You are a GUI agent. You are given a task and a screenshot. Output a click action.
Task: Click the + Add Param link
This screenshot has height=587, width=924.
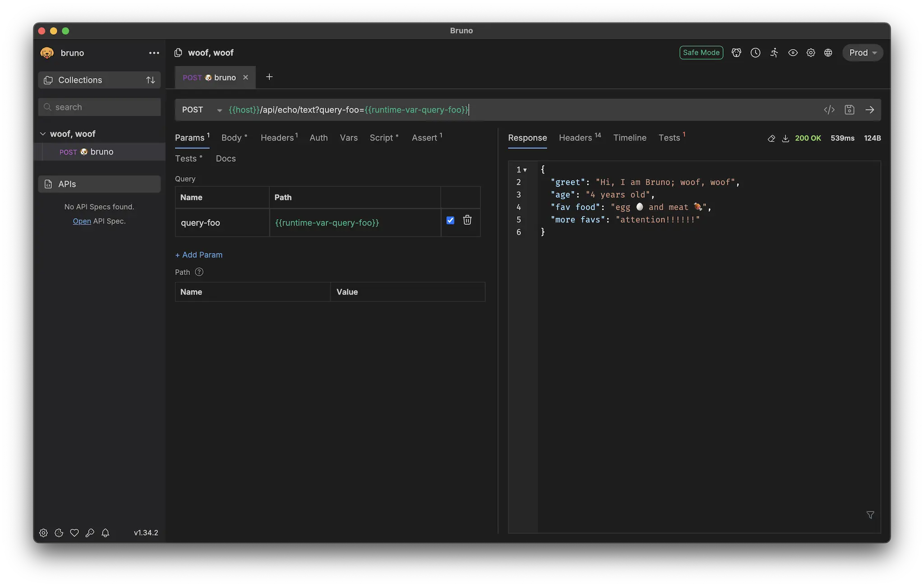[199, 255]
